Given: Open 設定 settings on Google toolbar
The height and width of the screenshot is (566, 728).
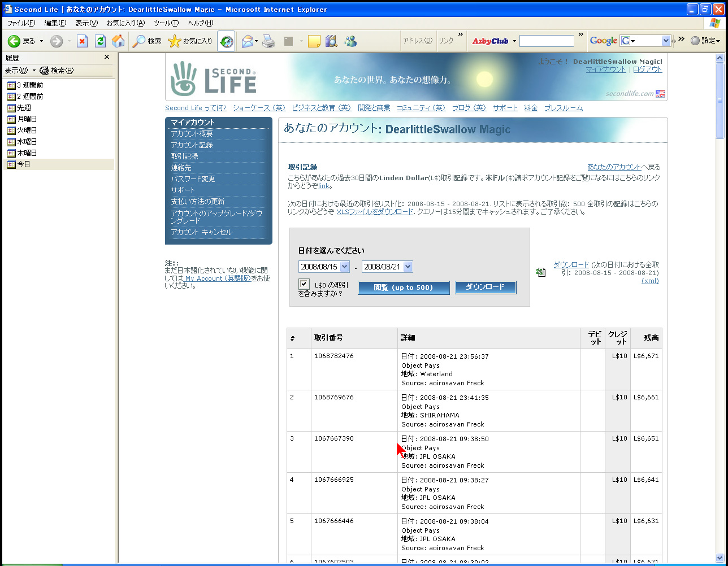Looking at the screenshot, I should [x=705, y=41].
